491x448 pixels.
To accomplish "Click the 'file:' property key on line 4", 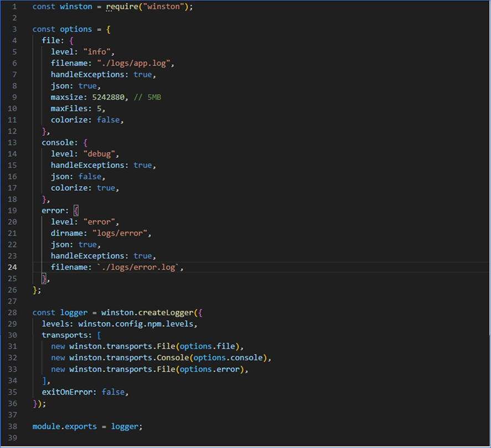I will coord(53,41).
